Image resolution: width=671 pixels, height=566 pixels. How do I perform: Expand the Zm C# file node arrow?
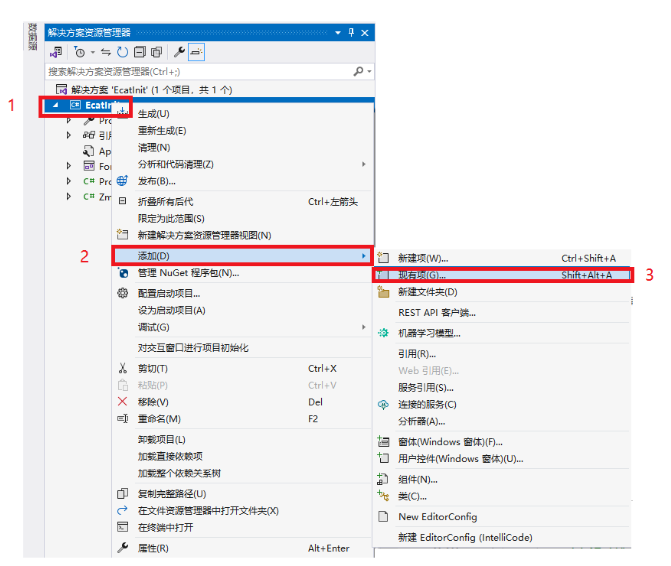(x=68, y=196)
